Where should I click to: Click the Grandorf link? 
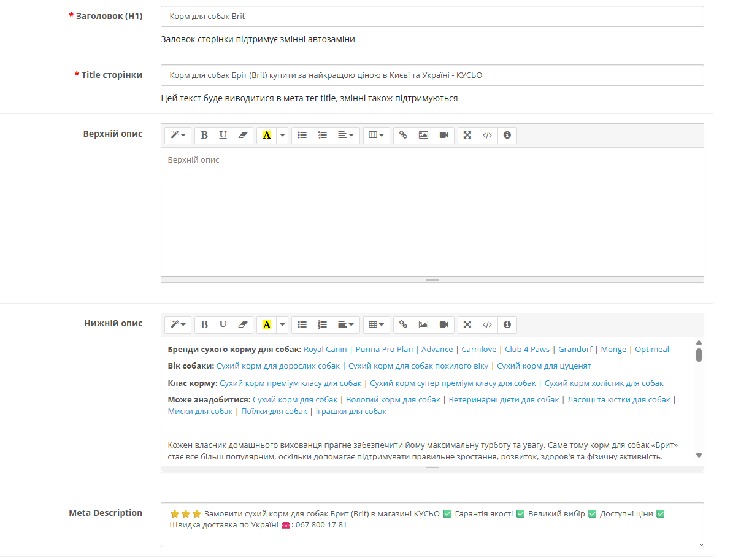coord(575,350)
